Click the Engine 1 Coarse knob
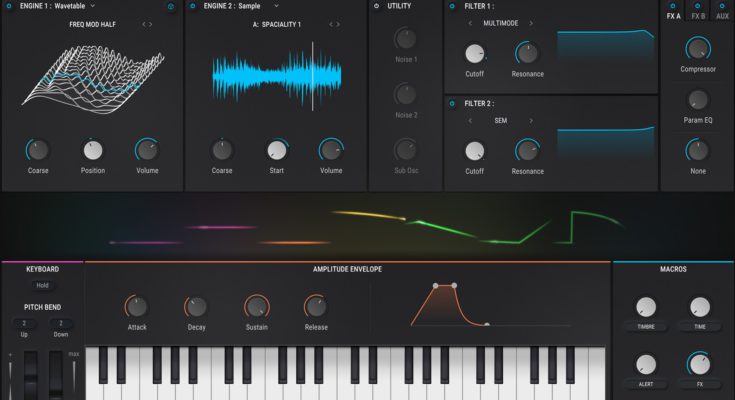Viewport: 735px width, 400px height. coord(38,150)
